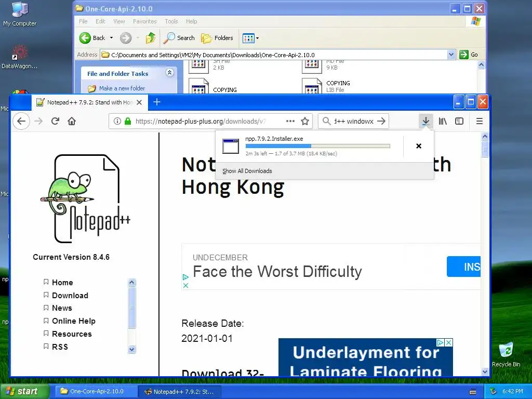This screenshot has width=532, height=399.
Task: Close the Underlayment flooring ad
Action: pos(448,342)
